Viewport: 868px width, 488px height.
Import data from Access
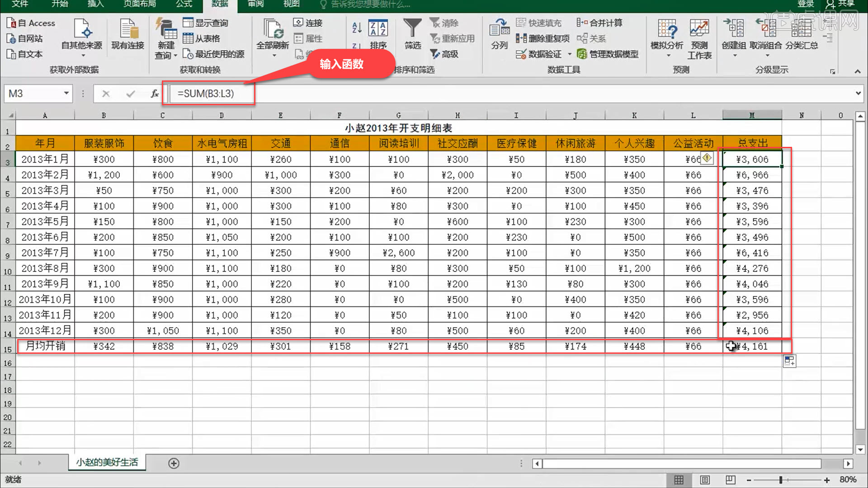point(31,23)
